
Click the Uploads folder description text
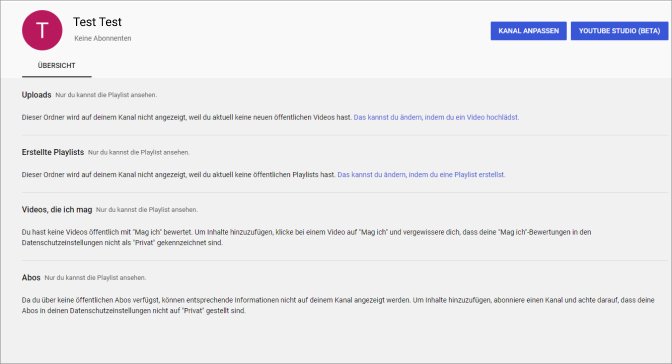click(187, 117)
